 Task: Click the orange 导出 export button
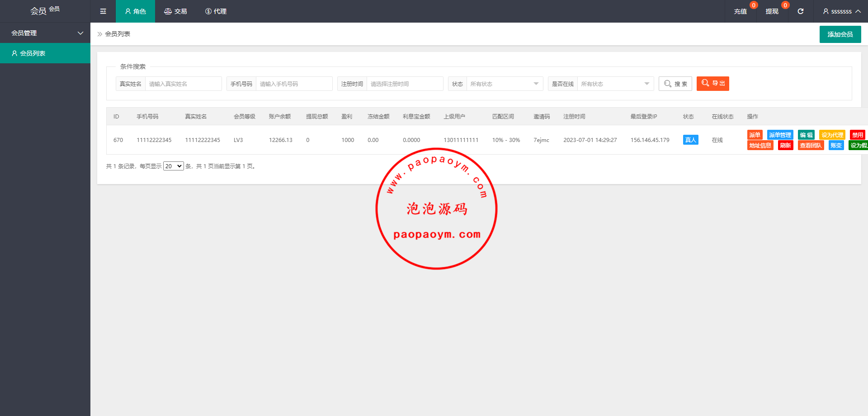point(712,84)
